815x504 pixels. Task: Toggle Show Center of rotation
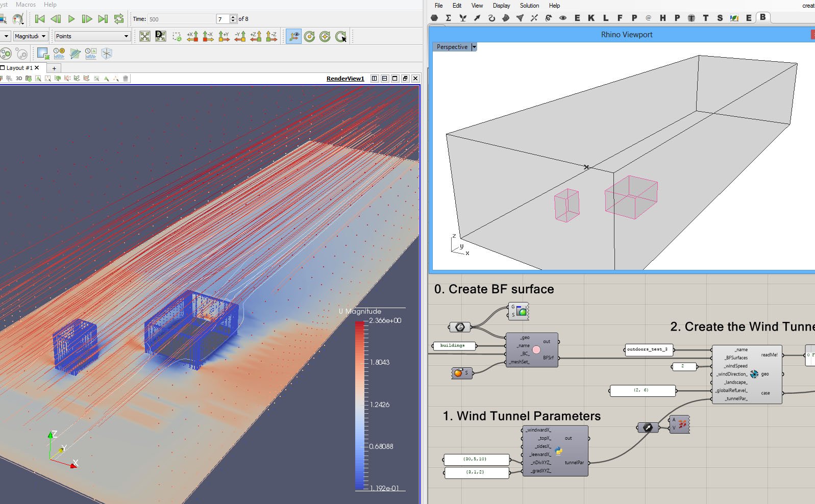309,36
